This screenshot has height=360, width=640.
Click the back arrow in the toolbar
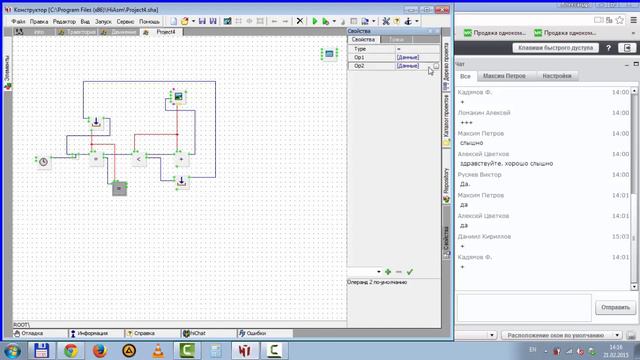274,21
